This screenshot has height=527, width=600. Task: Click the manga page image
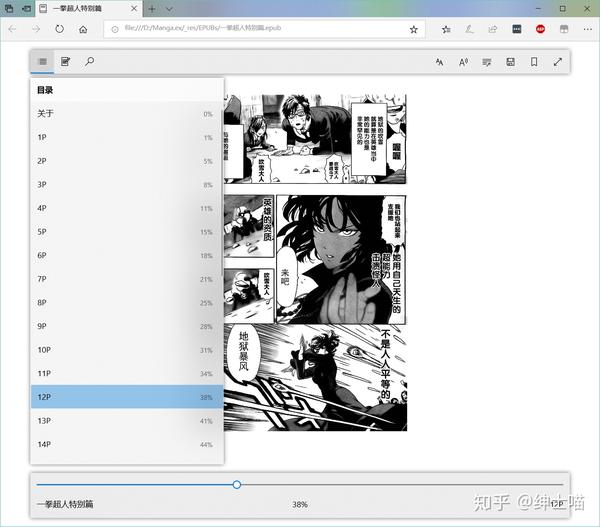[x=315, y=263]
